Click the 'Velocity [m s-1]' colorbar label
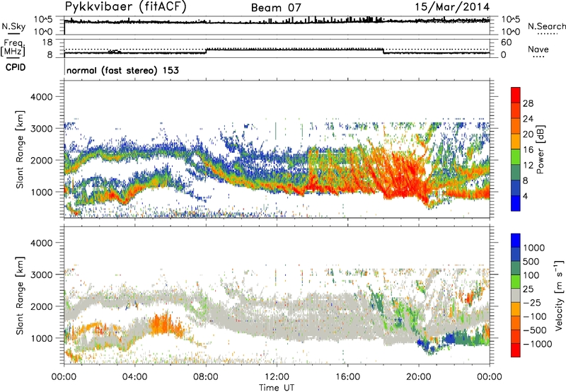The image size is (566, 392). coord(559,295)
